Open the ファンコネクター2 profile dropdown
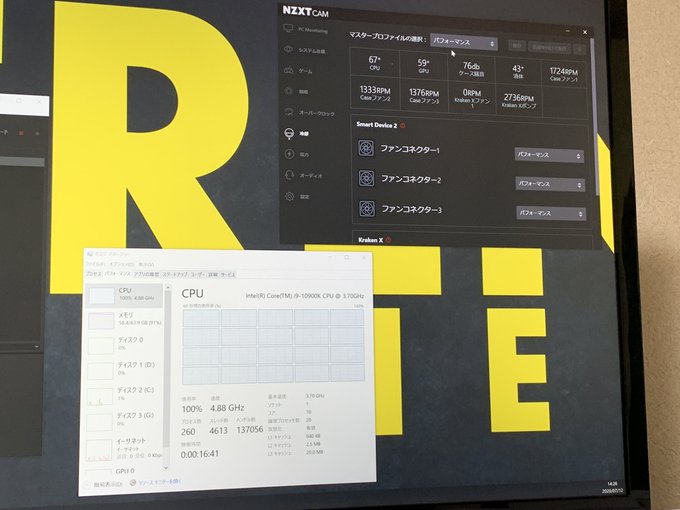The image size is (680, 510). pyautogui.click(x=550, y=184)
